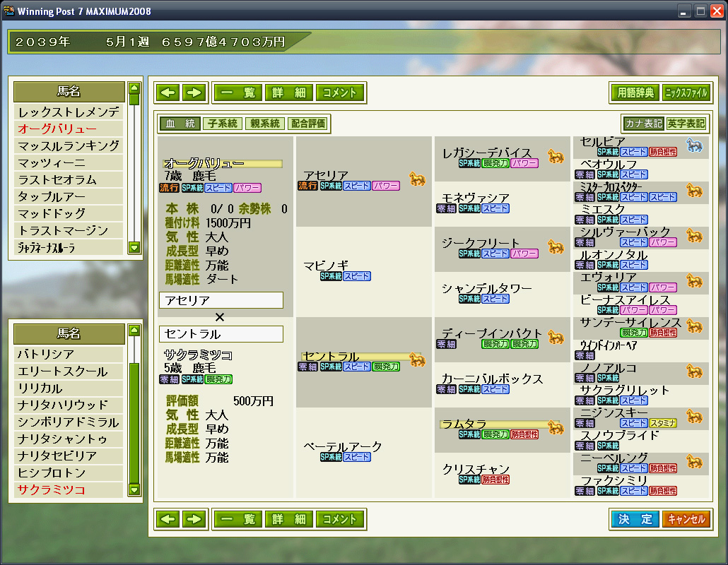
Task: Open the 配合評価 tab
Action: [x=308, y=124]
